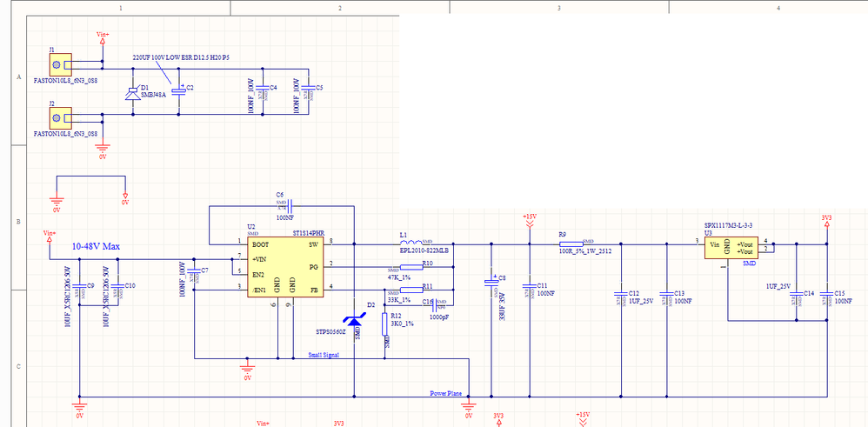
Task: Select resistor R10 symbol
Action: click(x=412, y=266)
